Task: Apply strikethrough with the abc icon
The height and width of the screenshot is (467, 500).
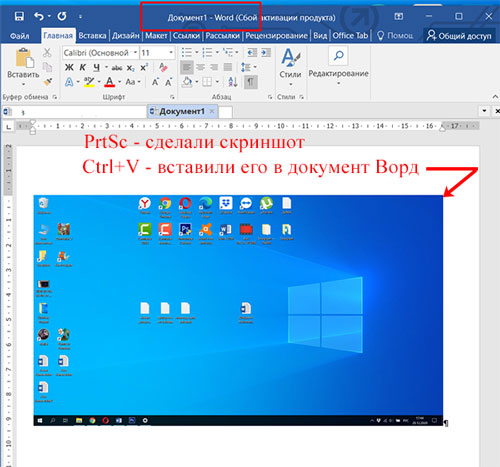Action: [x=117, y=68]
